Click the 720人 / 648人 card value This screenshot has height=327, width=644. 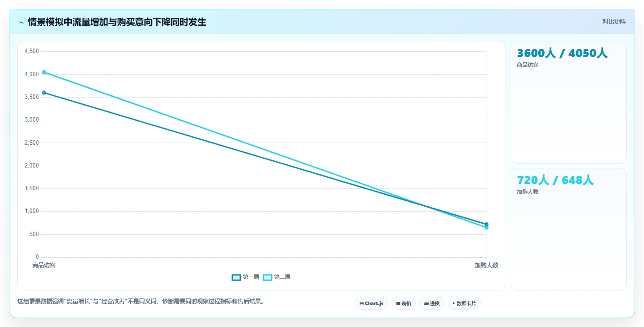tap(555, 180)
